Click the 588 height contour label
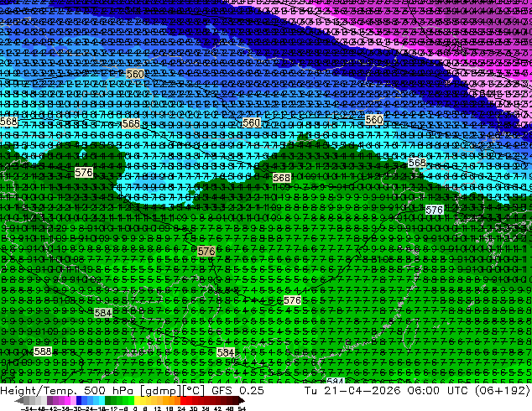The height and width of the screenshot is (411, 532). point(43,351)
